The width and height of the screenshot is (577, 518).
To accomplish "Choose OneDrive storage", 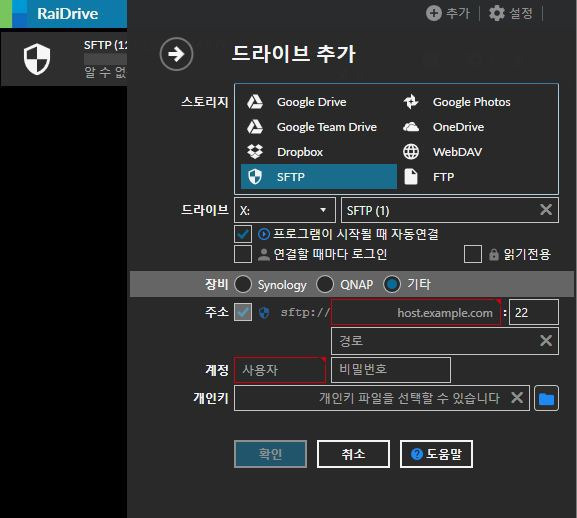I will click(475, 127).
